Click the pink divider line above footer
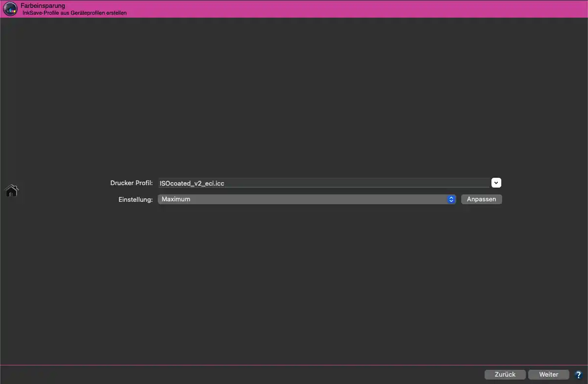588x384 pixels. 294,365
